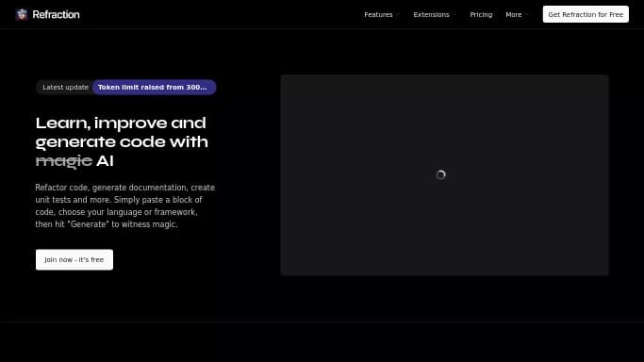Click the loading demo panel
The image size is (644, 362).
(444, 174)
